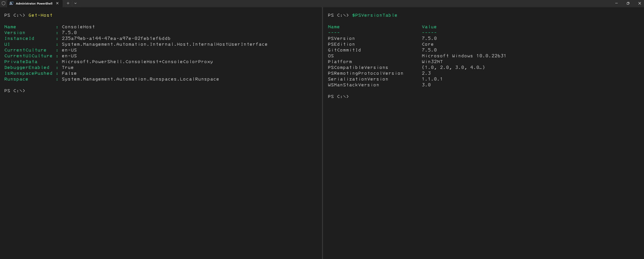Focus the left pane's empty PS C:\> prompt

[15, 91]
